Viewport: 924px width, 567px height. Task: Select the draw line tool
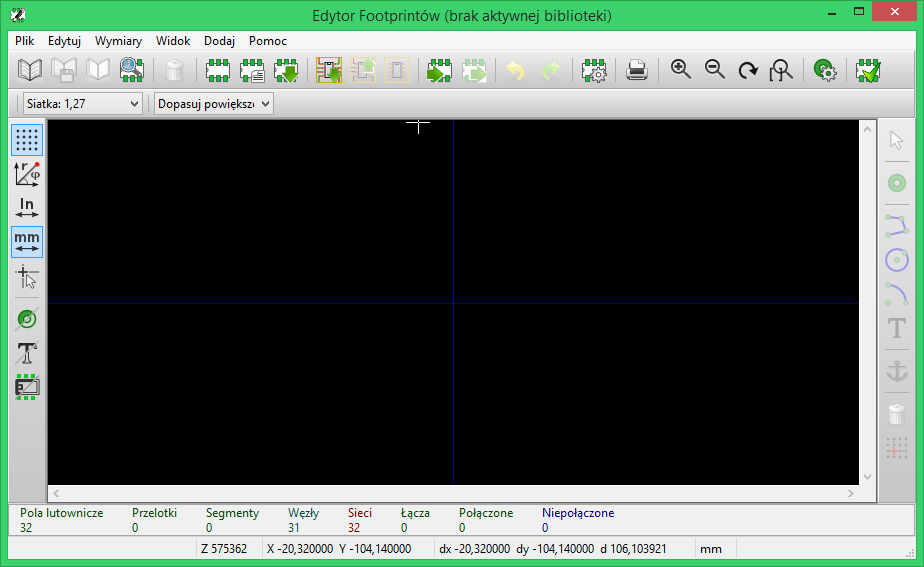click(x=897, y=226)
